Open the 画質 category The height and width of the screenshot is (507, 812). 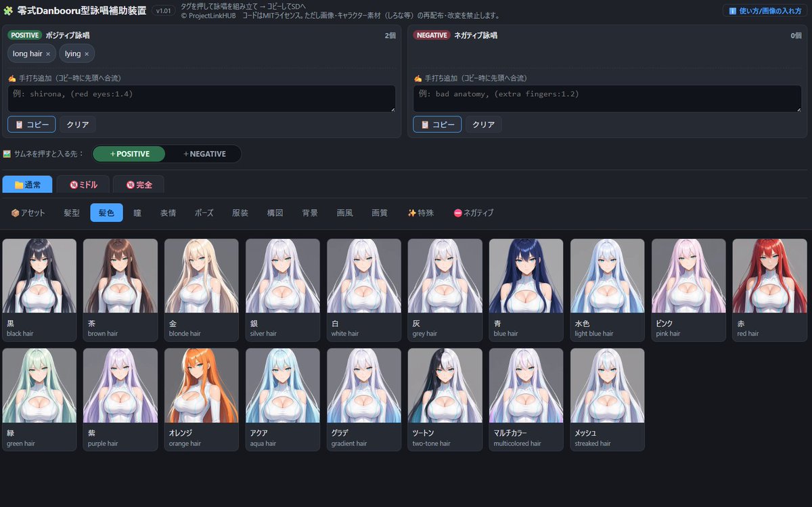point(380,213)
